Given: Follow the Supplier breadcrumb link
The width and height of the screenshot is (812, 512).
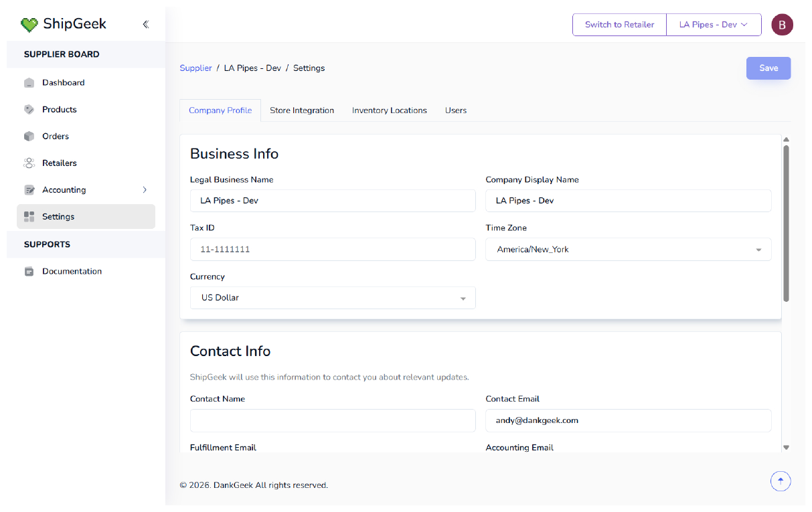Looking at the screenshot, I should [195, 68].
